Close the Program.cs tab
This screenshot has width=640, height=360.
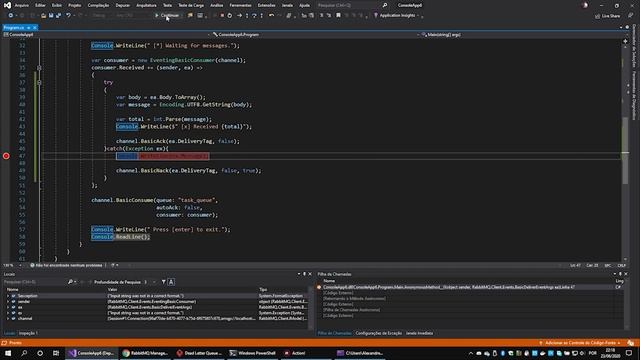click(x=35, y=27)
